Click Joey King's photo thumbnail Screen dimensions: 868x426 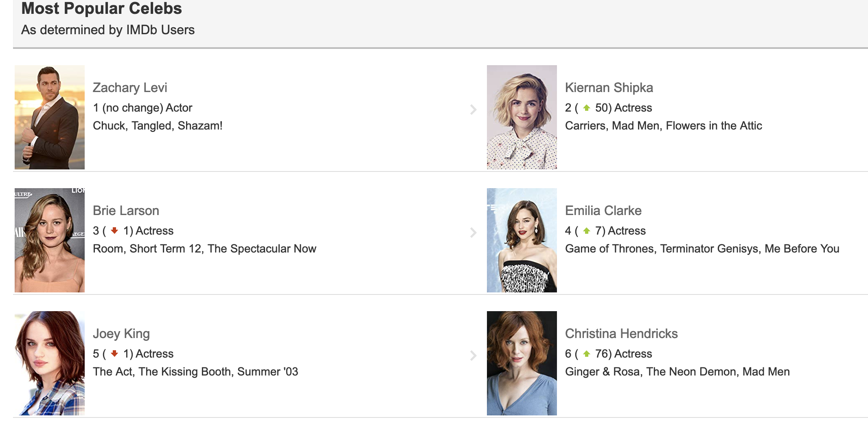click(49, 363)
